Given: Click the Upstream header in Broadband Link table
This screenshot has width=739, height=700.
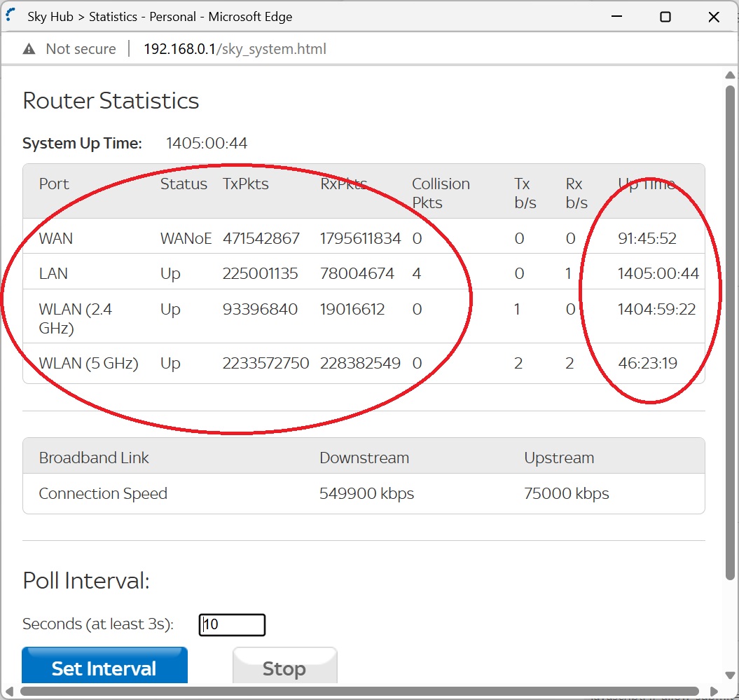Looking at the screenshot, I should tap(559, 457).
